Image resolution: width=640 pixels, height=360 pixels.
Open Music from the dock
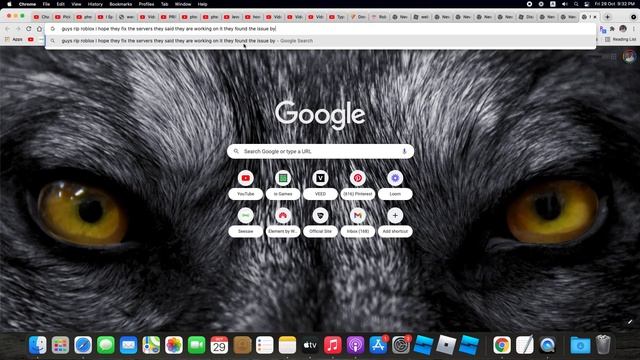[332, 345]
